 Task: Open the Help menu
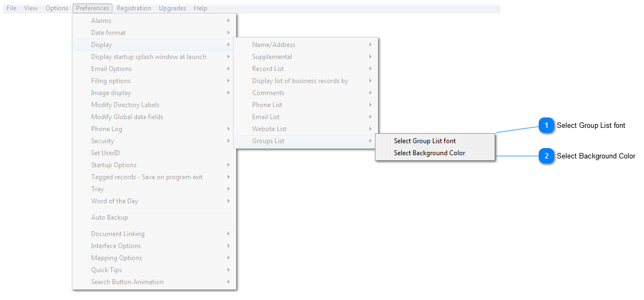[200, 8]
